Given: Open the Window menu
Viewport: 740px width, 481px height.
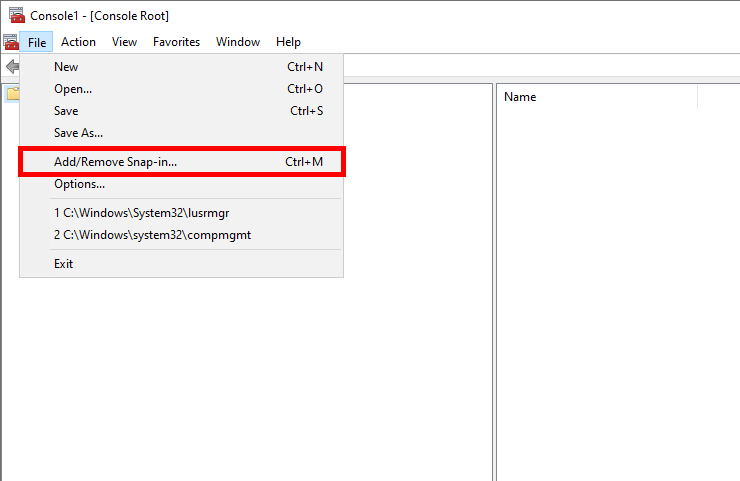Looking at the screenshot, I should tap(238, 42).
